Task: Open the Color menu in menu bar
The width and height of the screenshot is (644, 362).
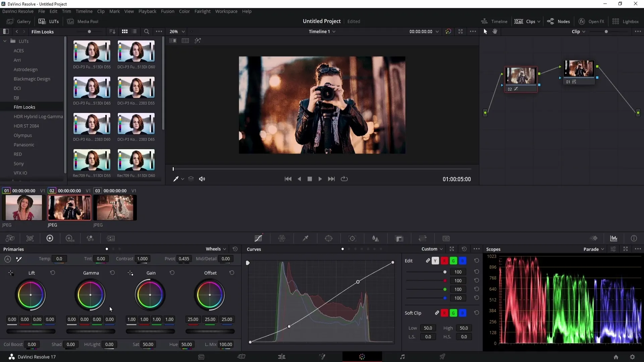Action: point(184,11)
